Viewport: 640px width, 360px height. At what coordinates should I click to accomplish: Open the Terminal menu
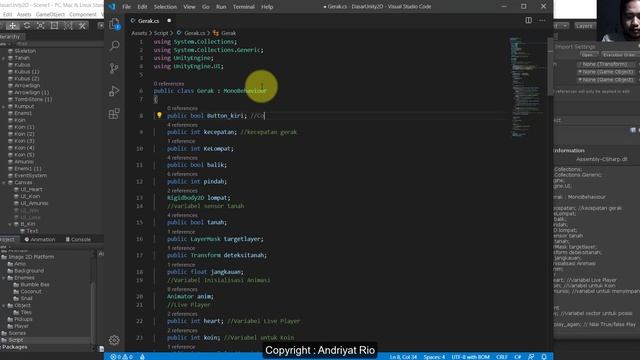(x=244, y=7)
